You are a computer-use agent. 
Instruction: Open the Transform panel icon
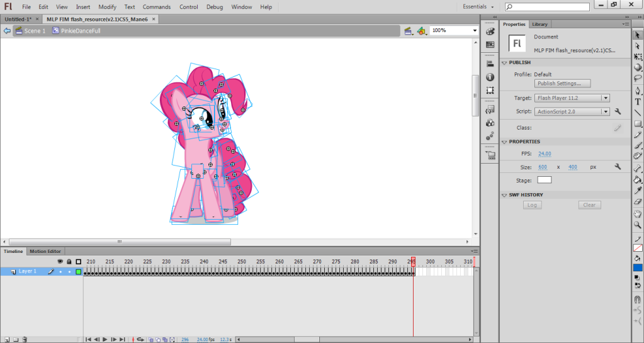coord(490,90)
